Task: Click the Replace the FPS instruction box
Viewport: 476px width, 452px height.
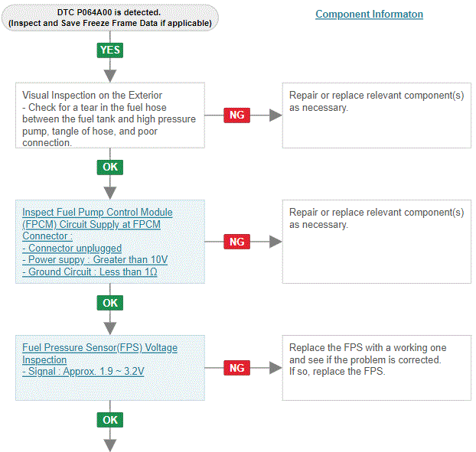Action: [377, 367]
